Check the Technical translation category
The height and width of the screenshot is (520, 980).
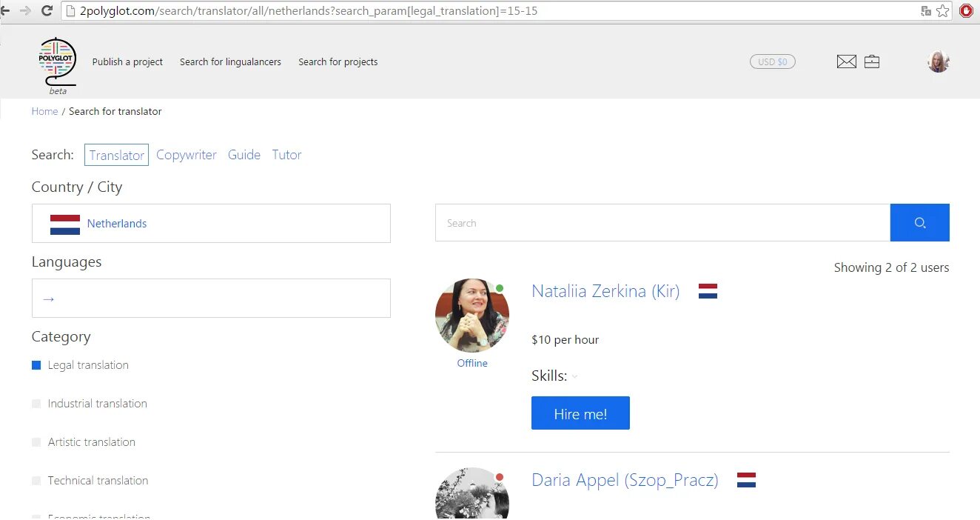pyautogui.click(x=36, y=481)
